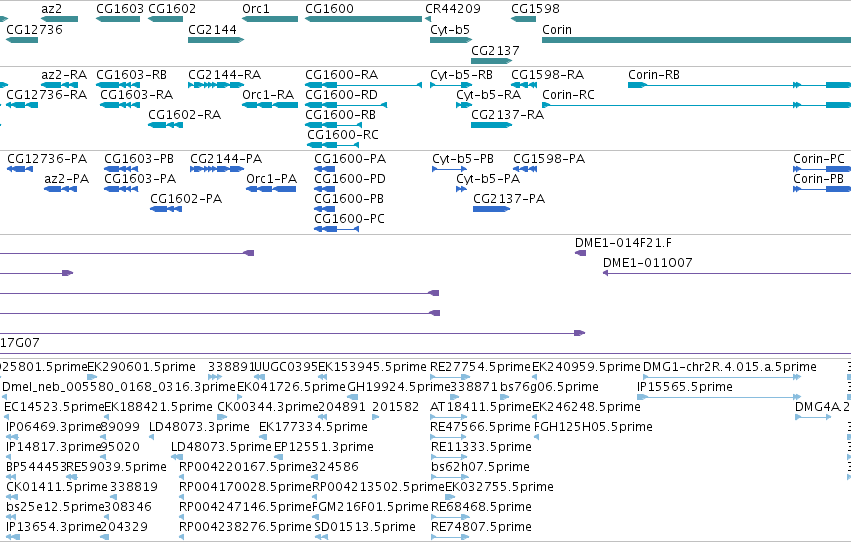Select the CG1600 gene bar
Screen dimensions: 851x542
point(364,19)
